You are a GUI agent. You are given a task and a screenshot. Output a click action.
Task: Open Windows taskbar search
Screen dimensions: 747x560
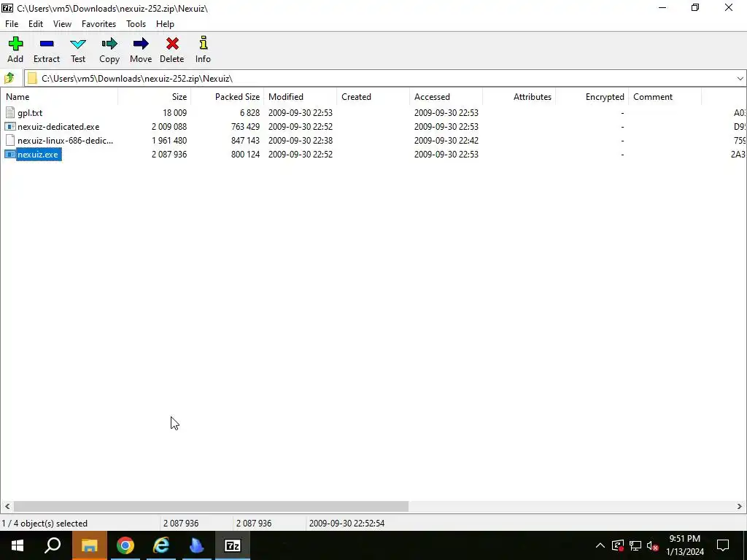53,545
